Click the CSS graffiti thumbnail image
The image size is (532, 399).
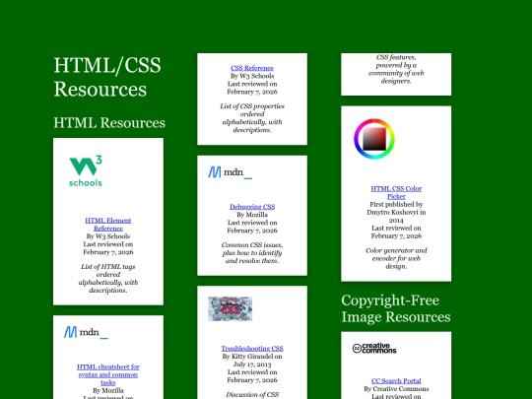point(230,308)
